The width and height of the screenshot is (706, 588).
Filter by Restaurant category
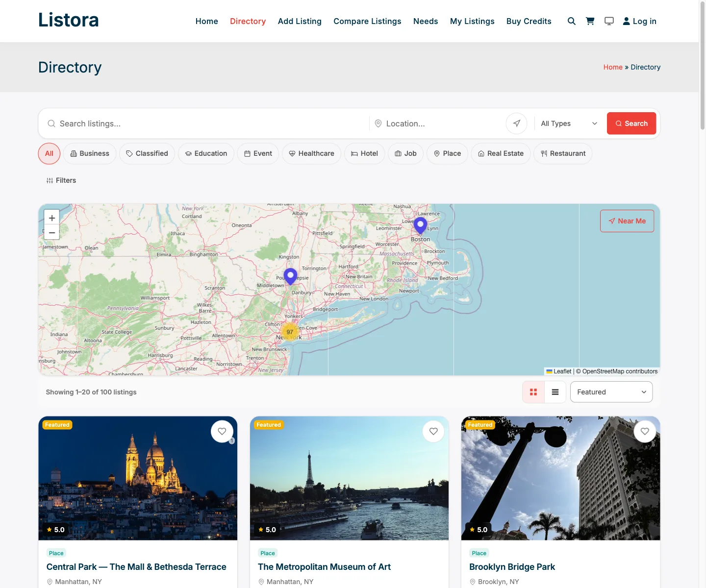click(x=563, y=153)
